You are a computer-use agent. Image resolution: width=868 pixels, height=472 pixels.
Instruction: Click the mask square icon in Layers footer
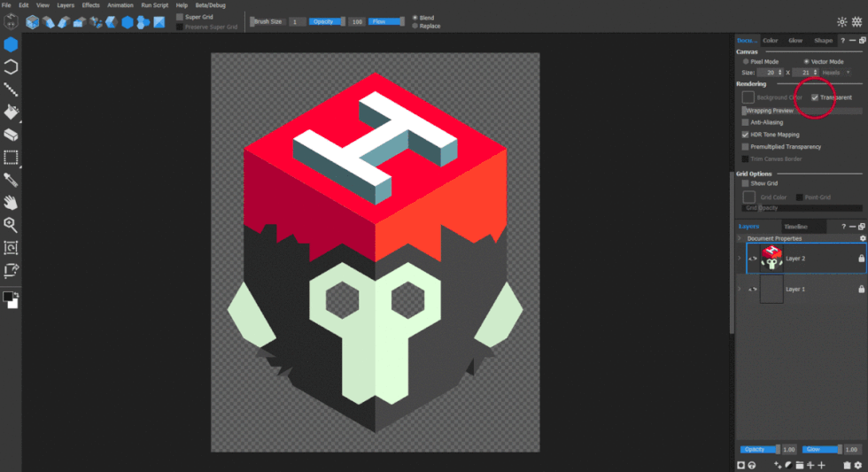coord(740,466)
